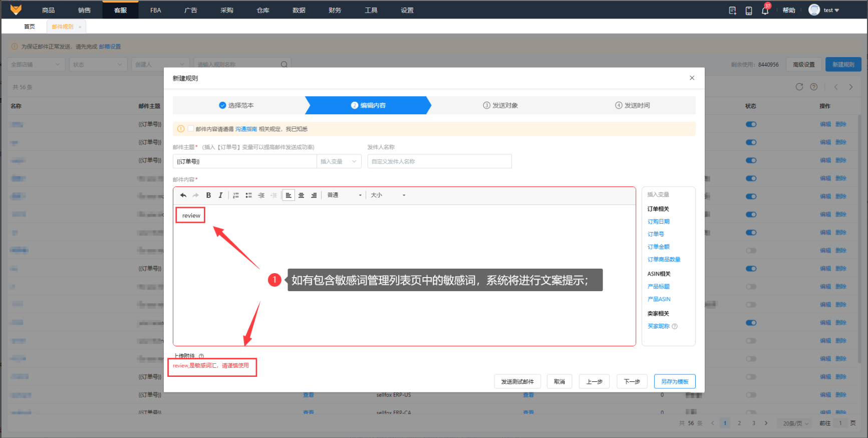The width and height of the screenshot is (868, 438).
Task: Toggle the status switch in the sixth table row
Action: (751, 214)
